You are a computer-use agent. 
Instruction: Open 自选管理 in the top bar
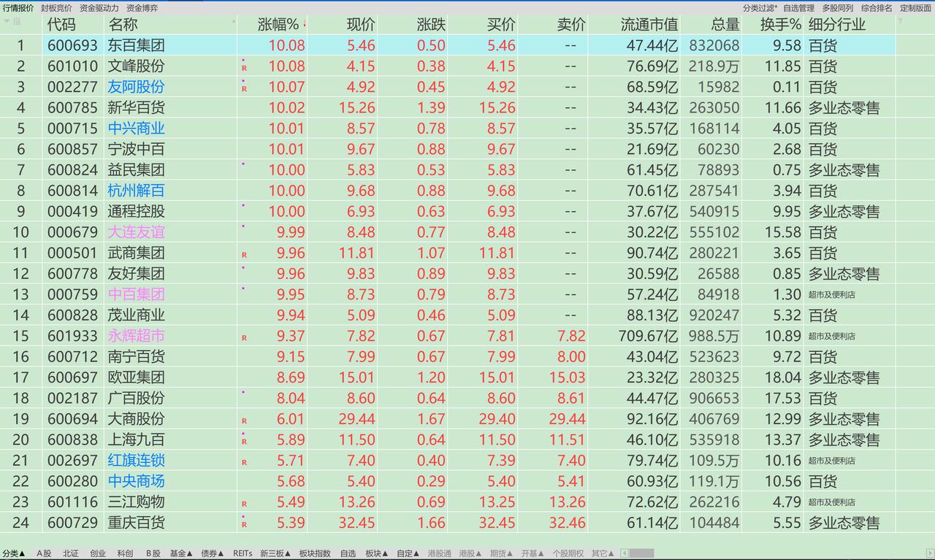click(798, 7)
